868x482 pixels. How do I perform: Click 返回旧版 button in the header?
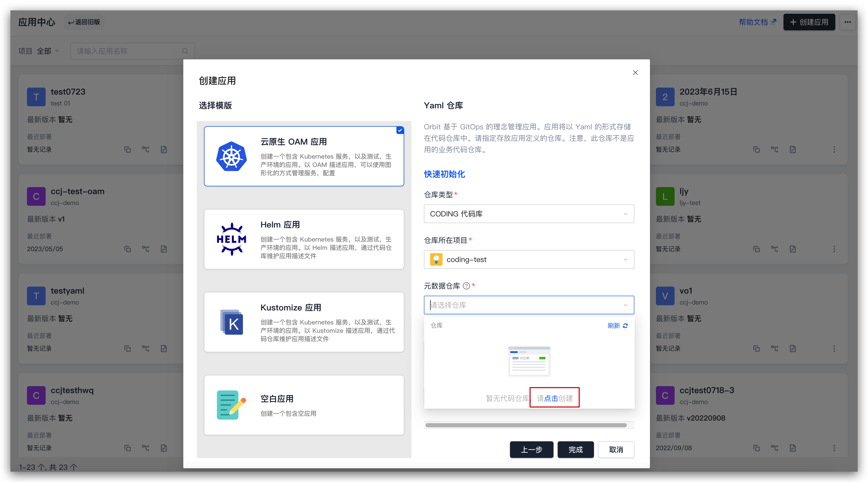[84, 22]
